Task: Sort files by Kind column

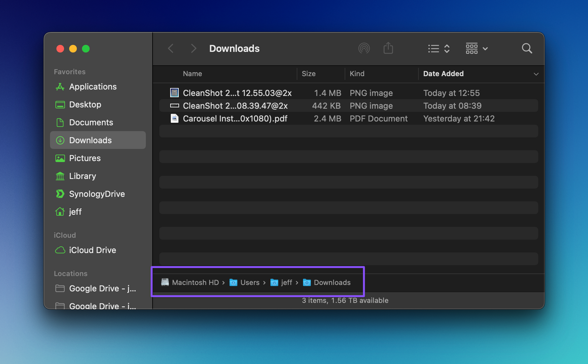Action: coord(357,74)
